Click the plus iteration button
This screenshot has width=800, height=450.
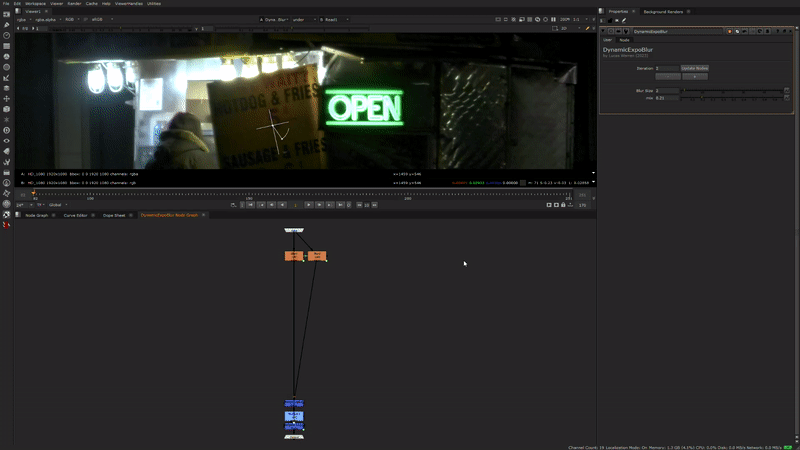[695, 77]
